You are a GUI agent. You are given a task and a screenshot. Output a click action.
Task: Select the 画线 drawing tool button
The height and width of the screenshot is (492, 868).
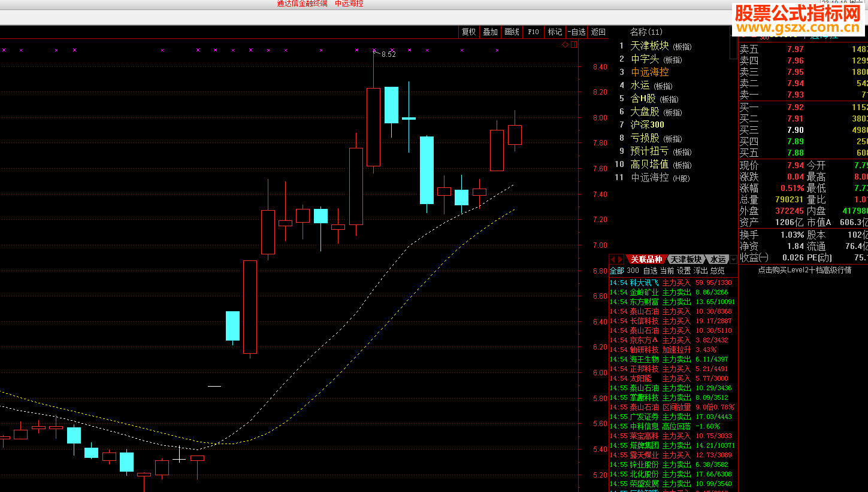512,32
